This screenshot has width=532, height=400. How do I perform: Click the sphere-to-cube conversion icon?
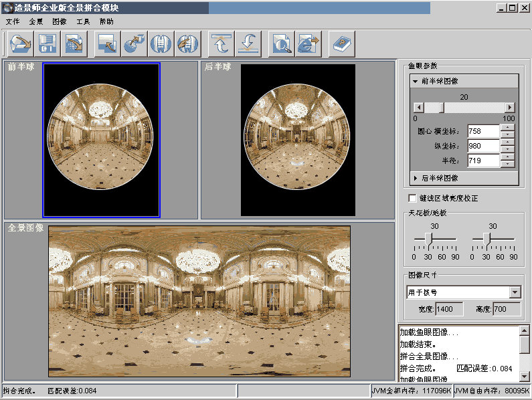[134, 43]
